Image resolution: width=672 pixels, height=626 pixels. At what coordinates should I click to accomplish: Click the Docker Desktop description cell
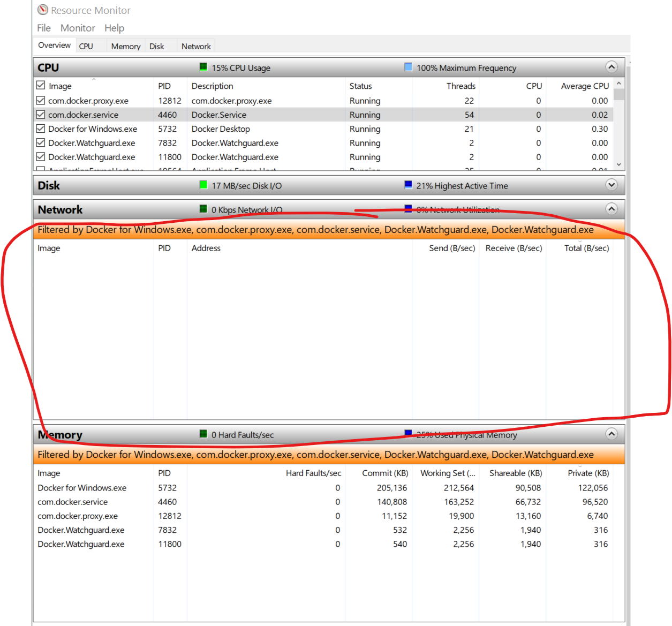221,129
